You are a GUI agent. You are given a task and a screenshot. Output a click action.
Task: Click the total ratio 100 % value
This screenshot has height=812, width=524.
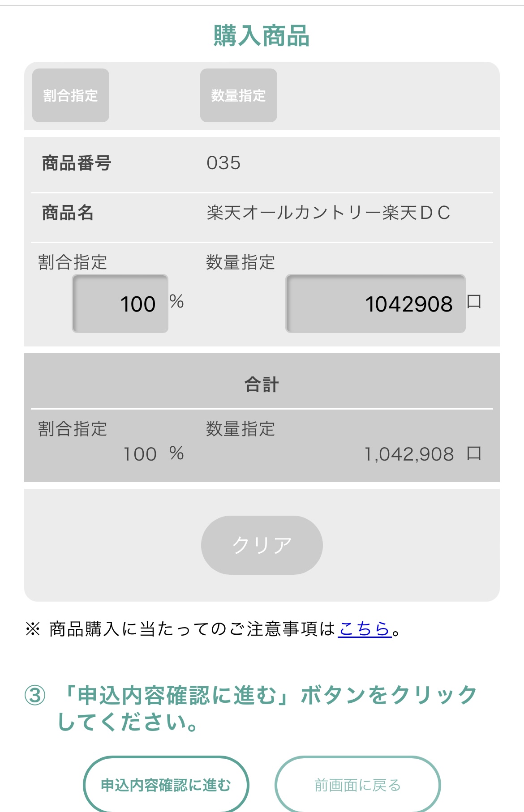pos(154,454)
